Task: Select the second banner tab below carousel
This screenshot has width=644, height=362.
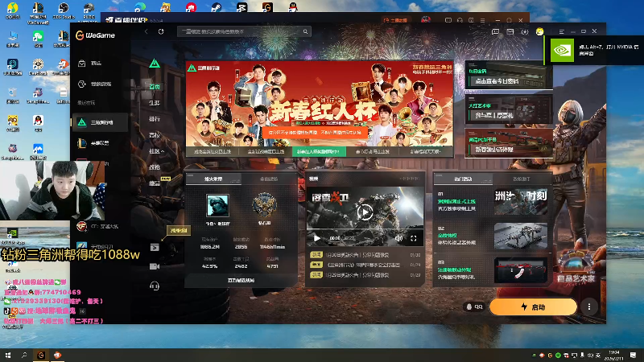Action: pos(266,151)
